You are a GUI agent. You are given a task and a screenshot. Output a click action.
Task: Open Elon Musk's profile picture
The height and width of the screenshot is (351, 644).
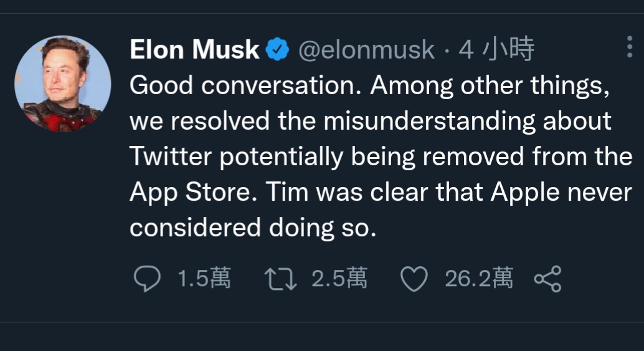pos(62,84)
